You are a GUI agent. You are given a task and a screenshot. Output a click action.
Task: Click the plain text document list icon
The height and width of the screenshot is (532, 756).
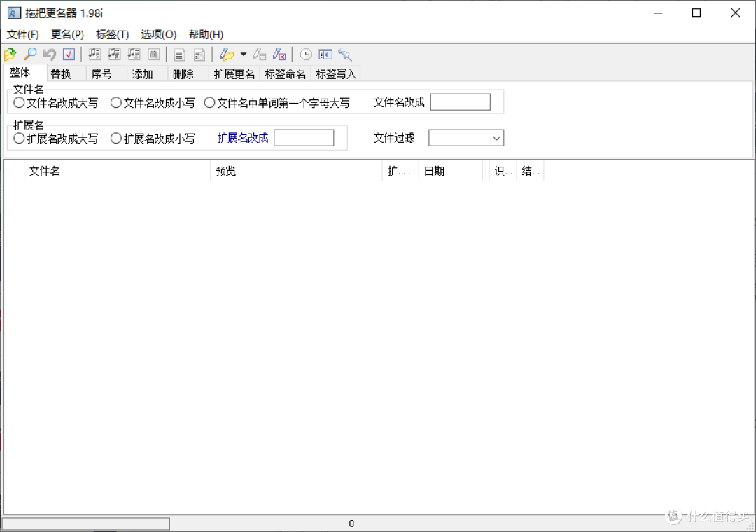click(179, 55)
